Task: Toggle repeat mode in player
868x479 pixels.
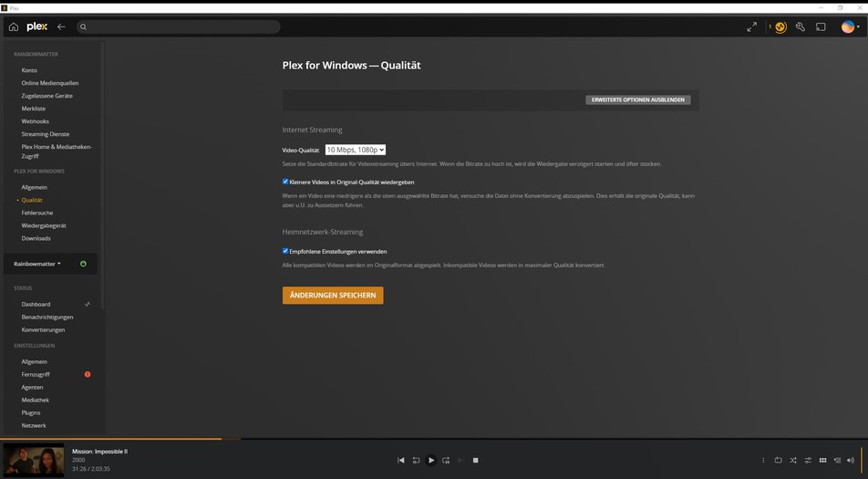Action: click(778, 460)
